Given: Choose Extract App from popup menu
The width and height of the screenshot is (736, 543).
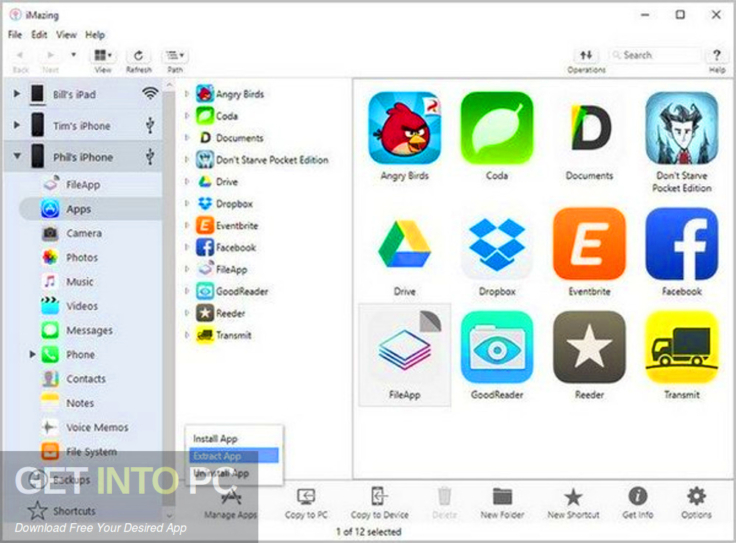Looking at the screenshot, I should coord(234,456).
